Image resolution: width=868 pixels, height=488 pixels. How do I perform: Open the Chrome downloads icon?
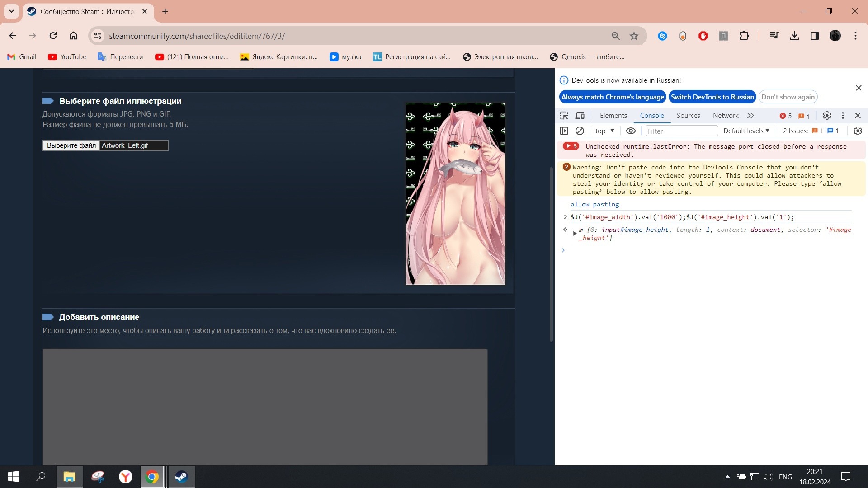pyautogui.click(x=794, y=36)
